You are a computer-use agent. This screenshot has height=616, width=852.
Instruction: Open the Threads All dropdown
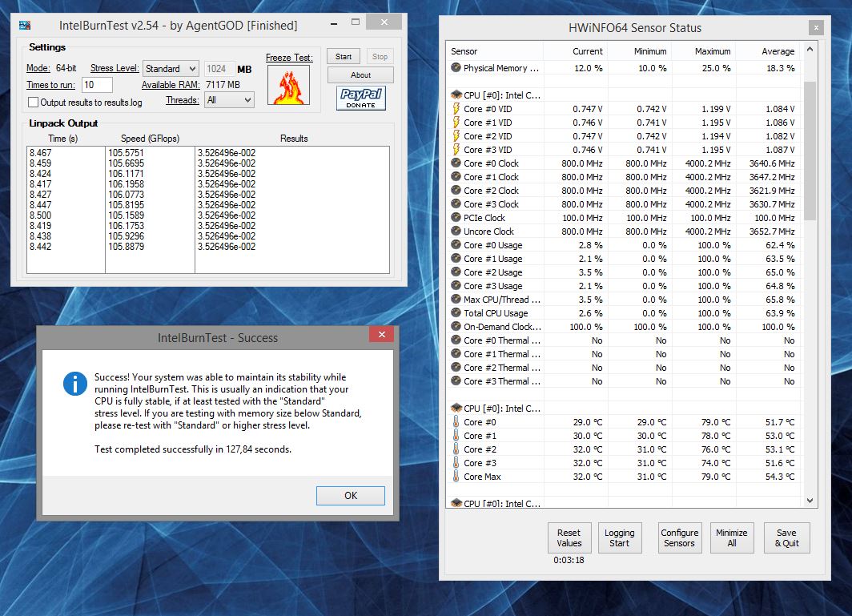[x=229, y=100]
